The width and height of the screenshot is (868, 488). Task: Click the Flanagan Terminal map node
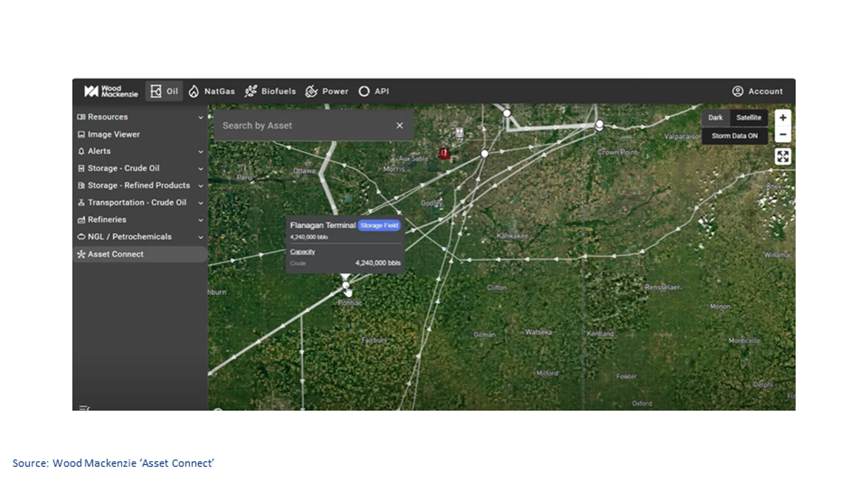tap(346, 285)
